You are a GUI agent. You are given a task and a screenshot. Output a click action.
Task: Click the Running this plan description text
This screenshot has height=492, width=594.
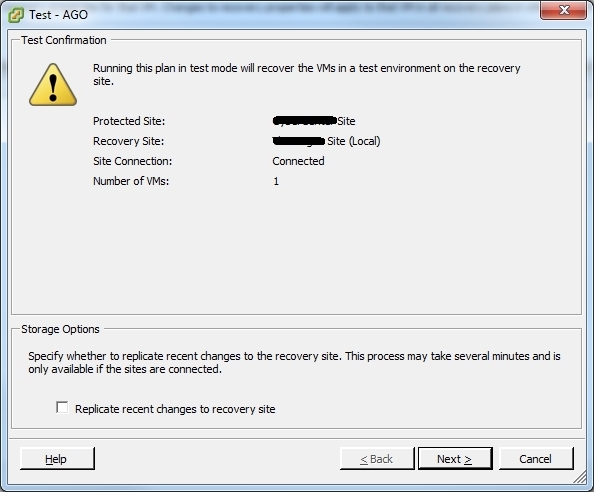[x=306, y=74]
